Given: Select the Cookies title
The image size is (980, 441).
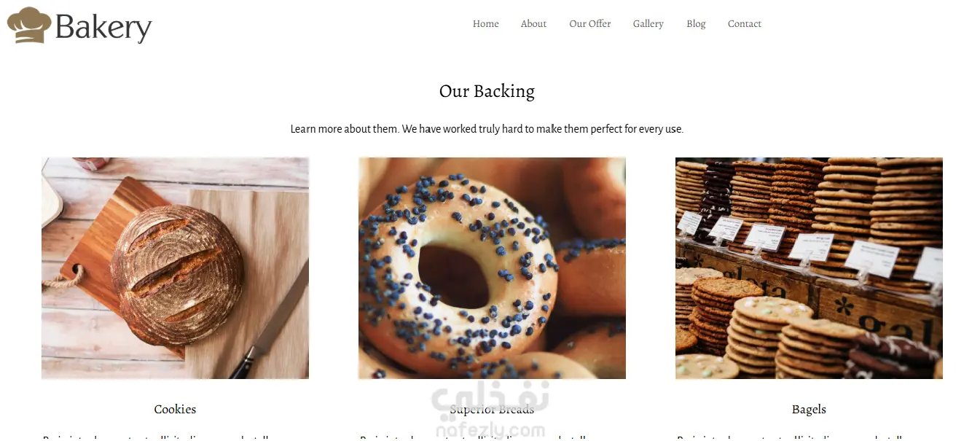Looking at the screenshot, I should (175, 410).
